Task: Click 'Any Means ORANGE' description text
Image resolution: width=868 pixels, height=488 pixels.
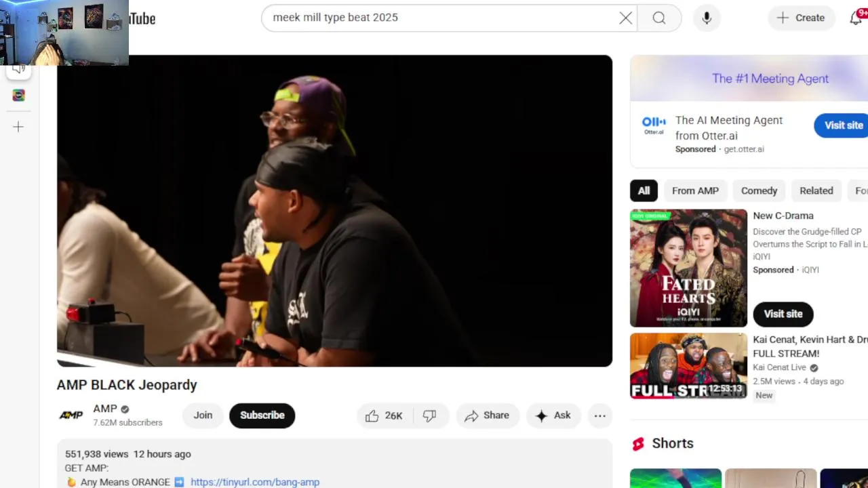Action: coord(125,482)
